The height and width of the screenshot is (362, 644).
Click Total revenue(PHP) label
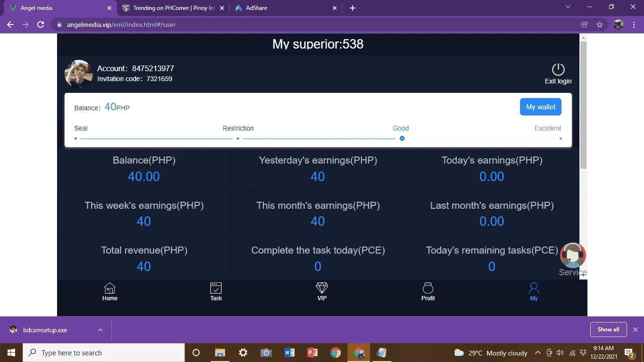pos(144,250)
